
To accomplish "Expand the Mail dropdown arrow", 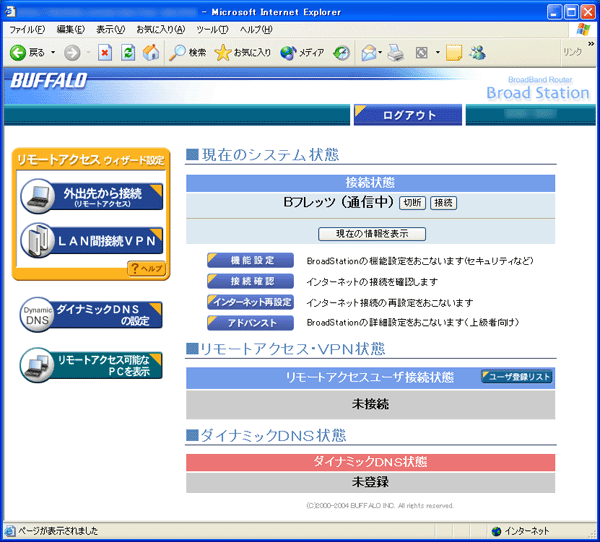I will pyautogui.click(x=380, y=52).
